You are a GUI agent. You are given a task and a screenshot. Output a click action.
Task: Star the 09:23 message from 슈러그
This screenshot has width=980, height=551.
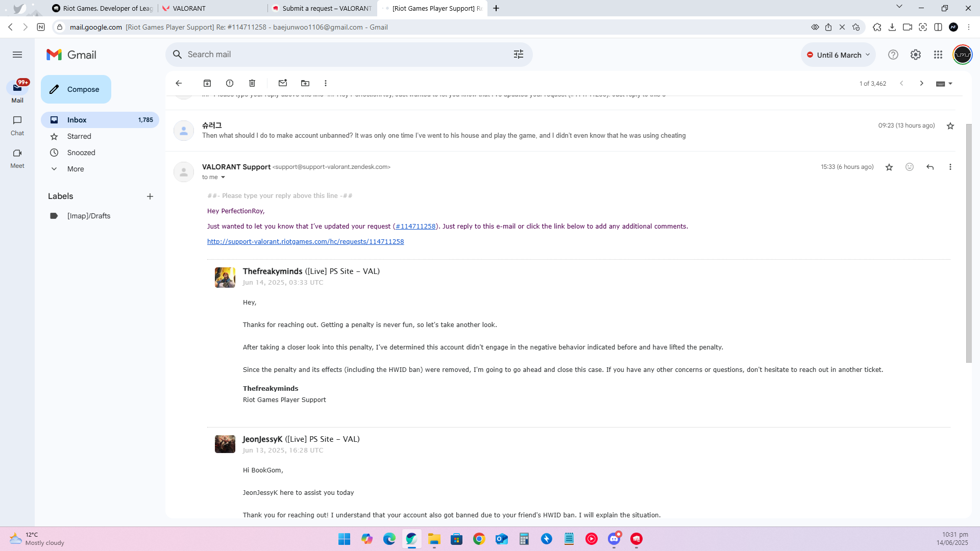coord(950,126)
